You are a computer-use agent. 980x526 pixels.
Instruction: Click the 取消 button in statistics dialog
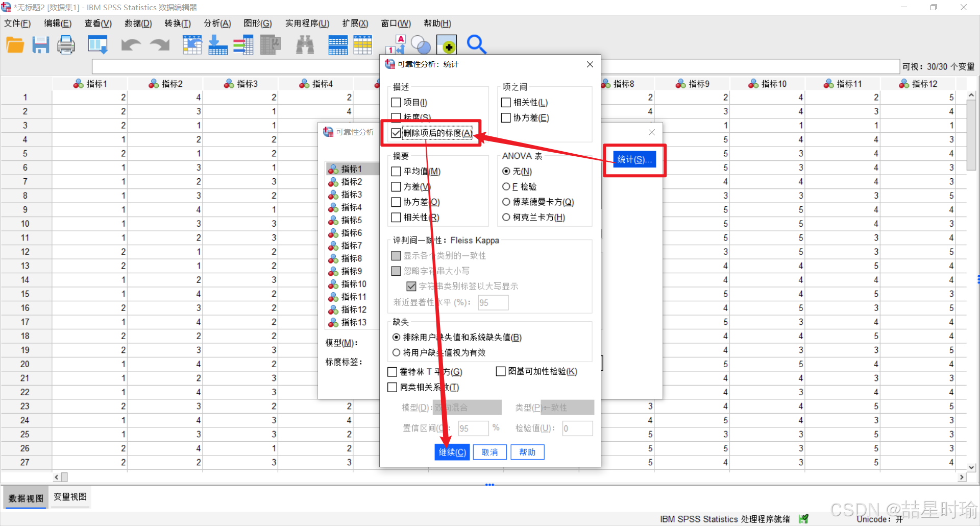(490, 452)
